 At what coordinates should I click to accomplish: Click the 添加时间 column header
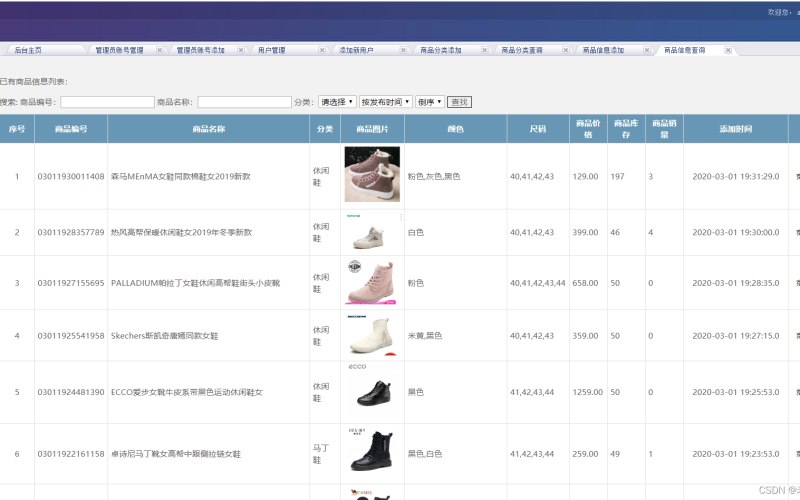[736, 129]
